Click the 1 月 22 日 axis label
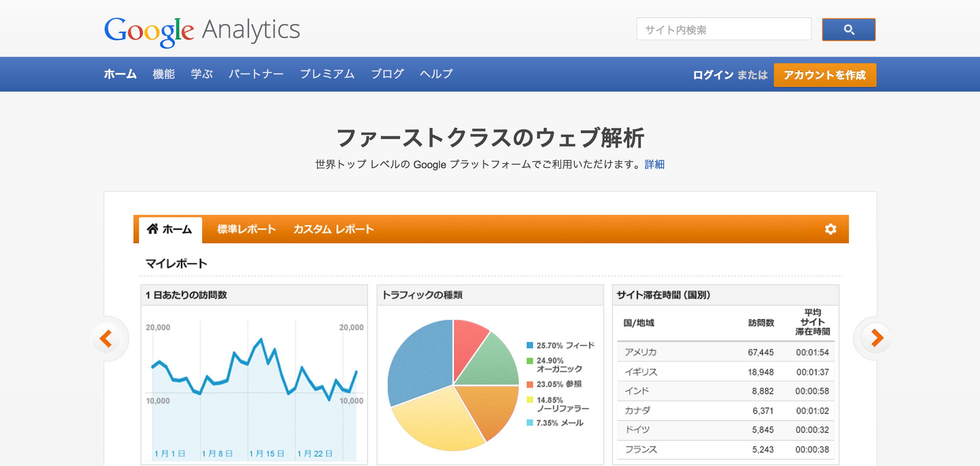The image size is (980, 466). pos(315,454)
